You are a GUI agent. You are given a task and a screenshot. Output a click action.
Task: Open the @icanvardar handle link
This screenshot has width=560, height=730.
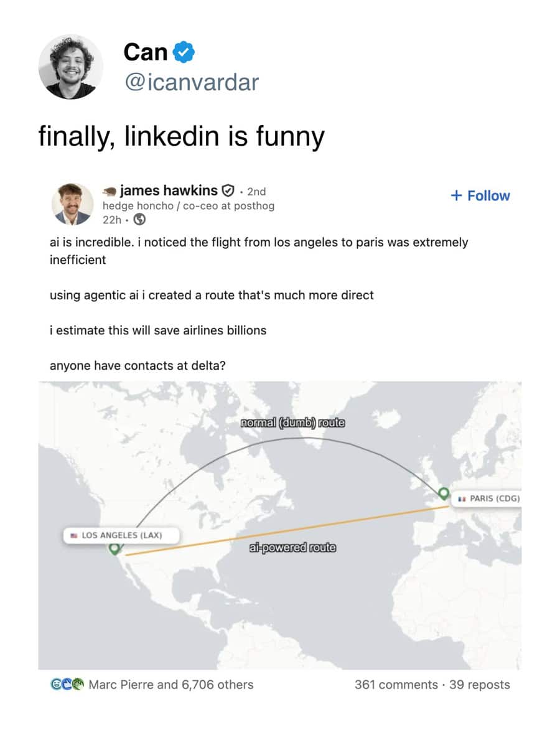click(x=191, y=83)
